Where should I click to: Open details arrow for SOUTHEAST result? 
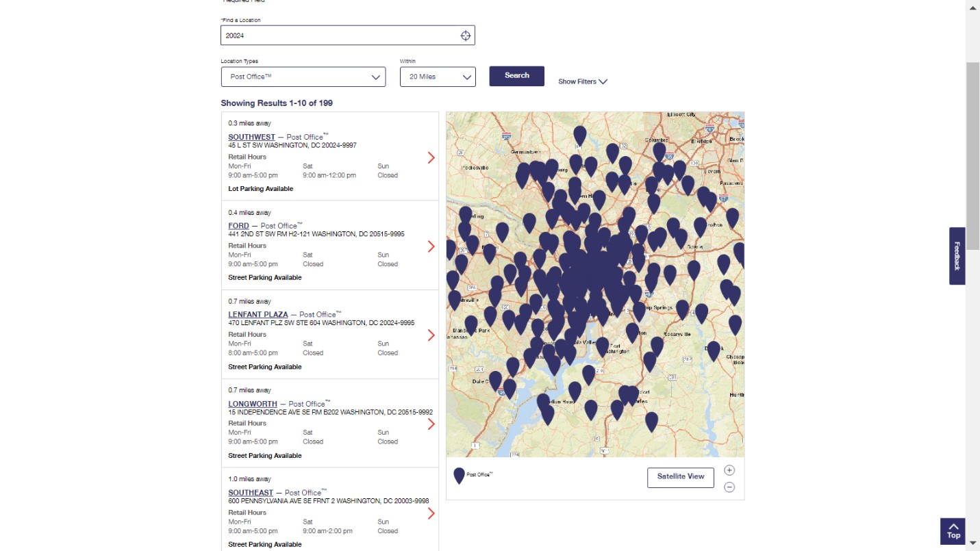pos(431,513)
